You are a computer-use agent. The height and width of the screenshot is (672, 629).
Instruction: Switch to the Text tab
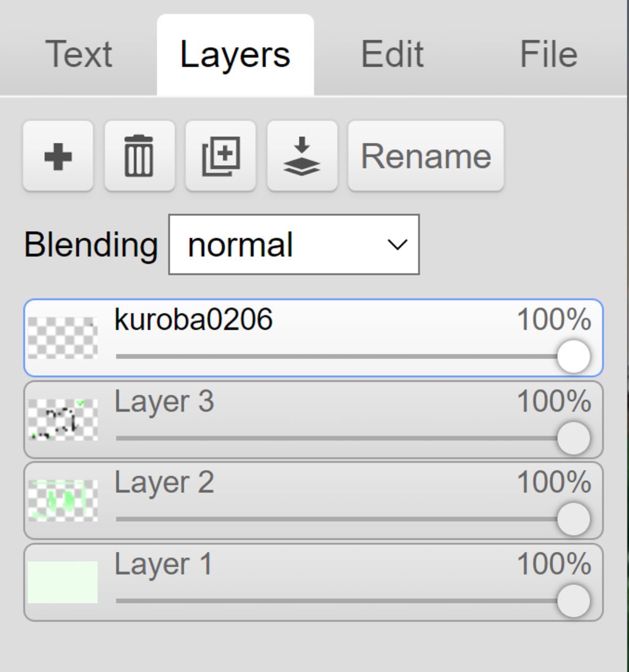click(79, 54)
